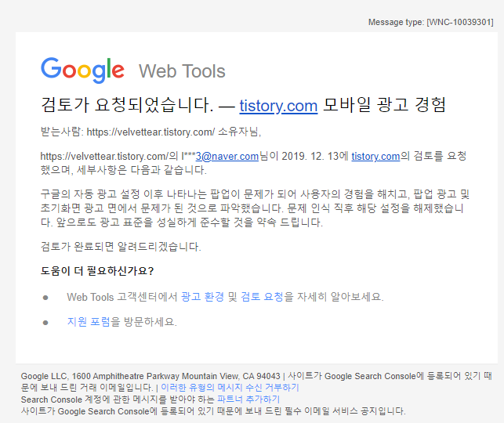Image resolution: width=504 pixels, height=423 pixels.
Task: Click 검토가 완료되면 알려드리겠습니다 text
Action: [x=121, y=246]
